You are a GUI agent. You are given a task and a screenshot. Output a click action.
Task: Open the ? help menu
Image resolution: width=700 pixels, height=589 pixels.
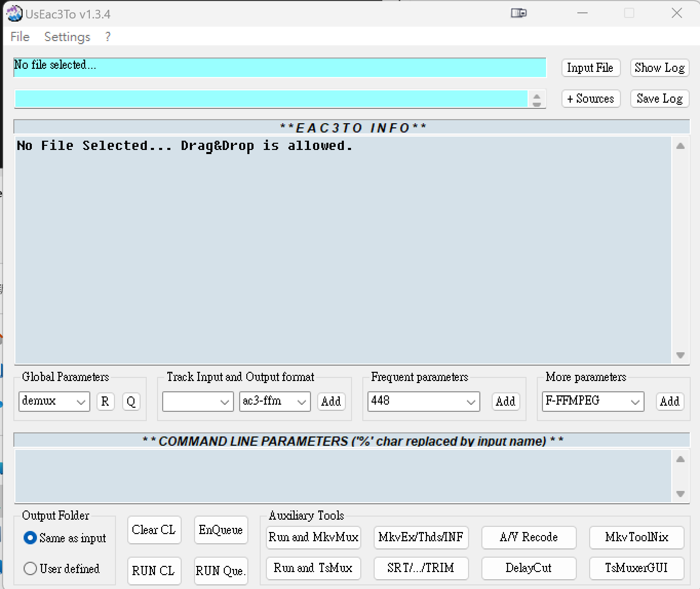[108, 37]
